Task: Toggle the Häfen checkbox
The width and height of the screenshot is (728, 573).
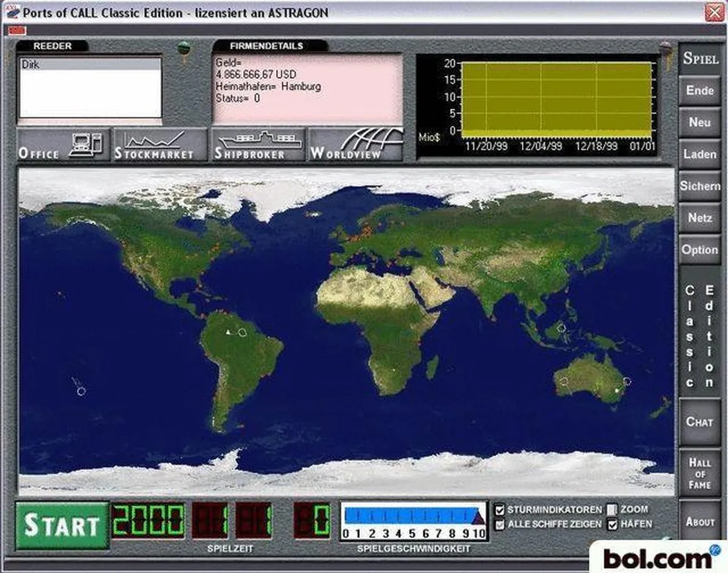Action: 612,524
